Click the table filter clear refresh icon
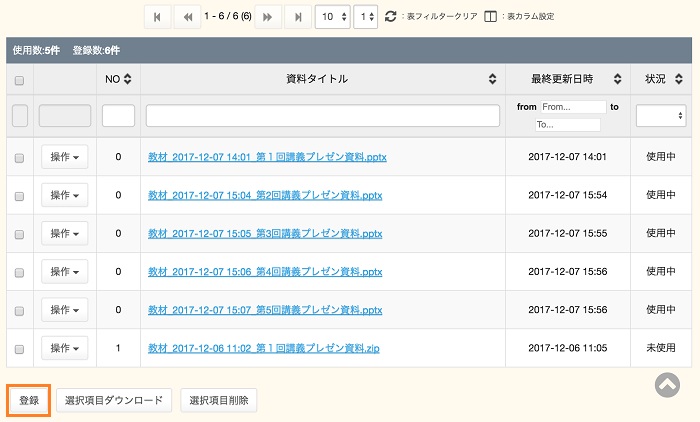 click(391, 16)
